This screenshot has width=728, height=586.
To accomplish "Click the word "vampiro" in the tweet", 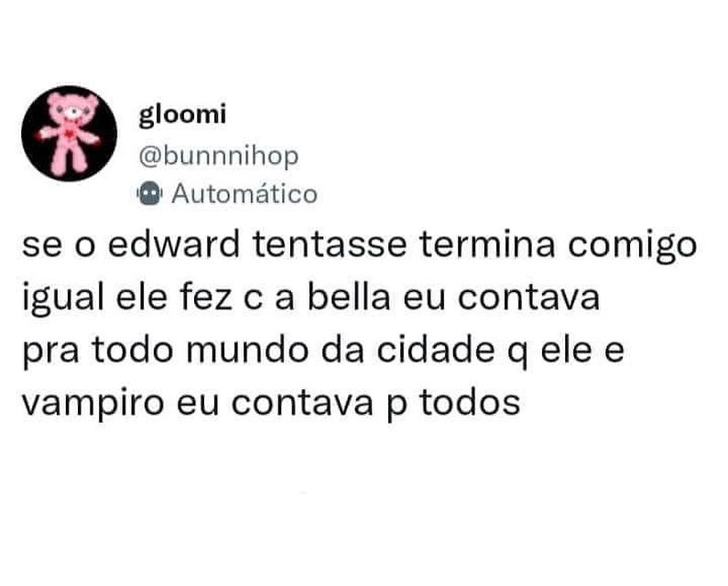I will click(x=92, y=404).
